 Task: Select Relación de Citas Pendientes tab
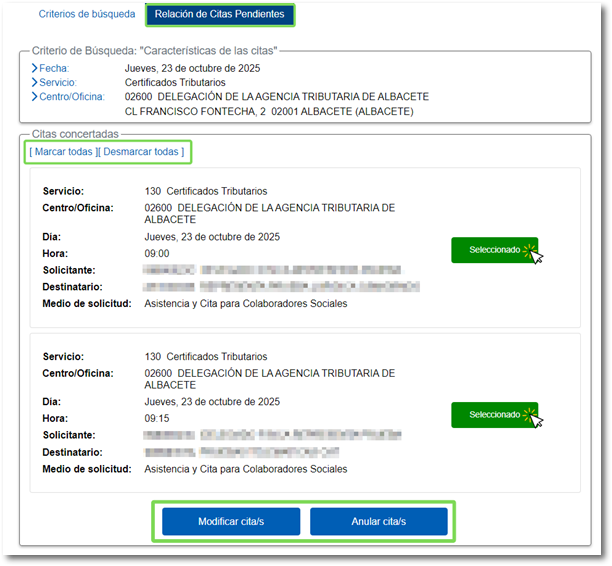219,15
